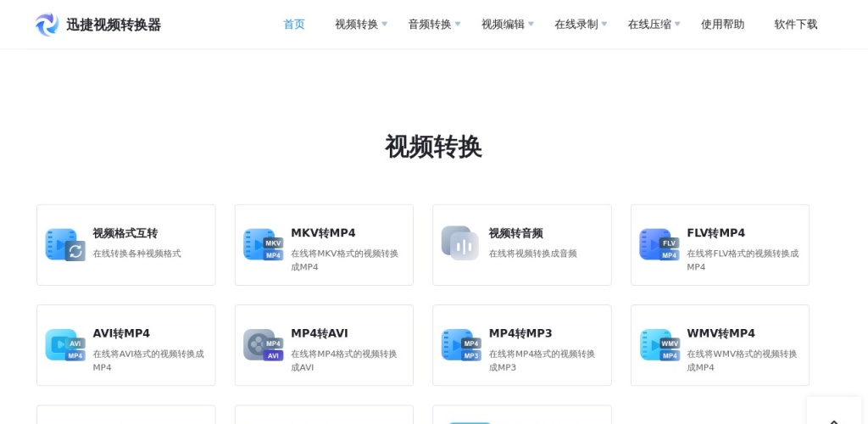Go to the 首页 tab
This screenshot has height=424, width=868.
294,25
